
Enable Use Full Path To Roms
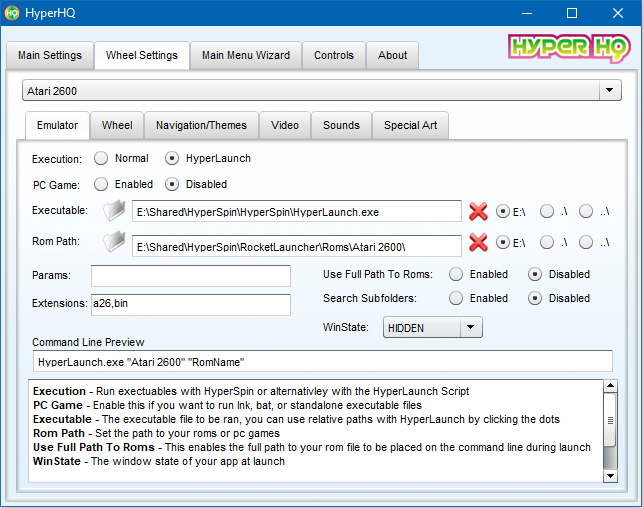click(x=456, y=274)
